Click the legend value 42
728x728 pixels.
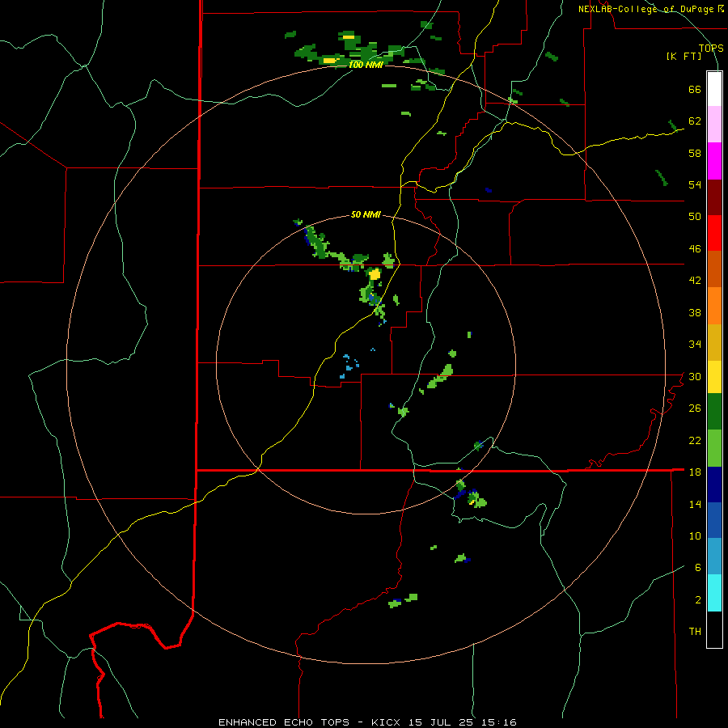tap(695, 281)
